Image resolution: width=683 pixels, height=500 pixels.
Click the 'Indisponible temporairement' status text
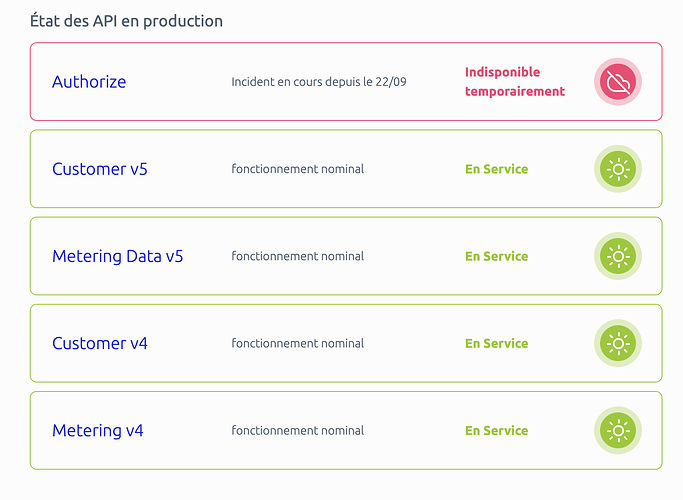[514, 82]
